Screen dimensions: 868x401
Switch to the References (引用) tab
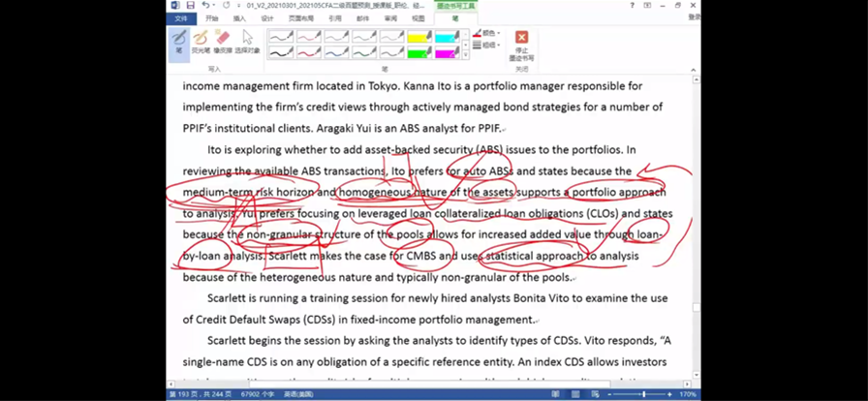335,18
